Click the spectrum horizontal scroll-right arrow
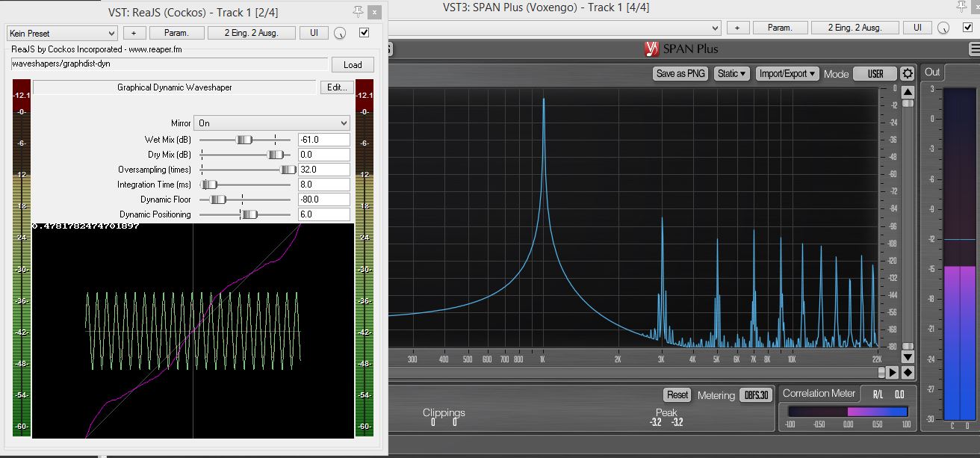 pos(892,372)
